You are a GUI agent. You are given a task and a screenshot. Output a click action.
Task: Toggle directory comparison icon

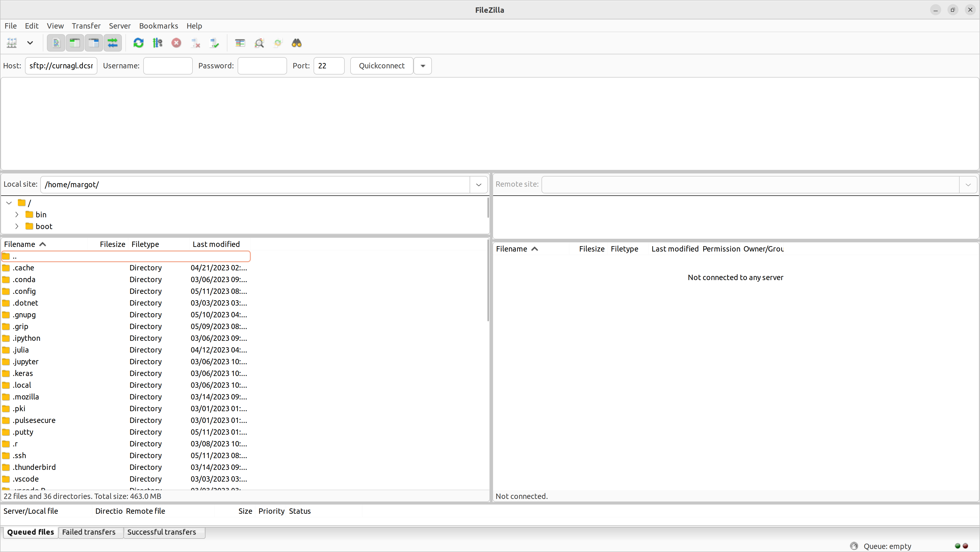[259, 43]
